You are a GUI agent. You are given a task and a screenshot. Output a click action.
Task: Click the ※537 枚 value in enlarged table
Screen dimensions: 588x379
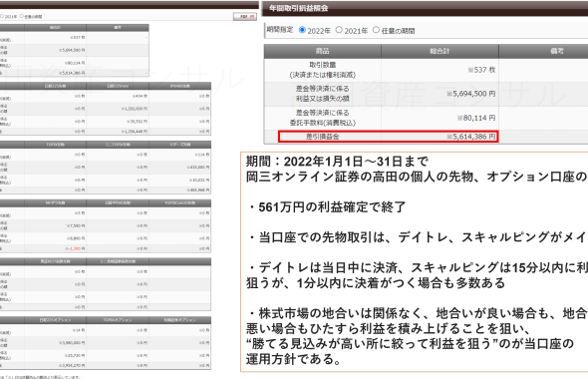481,70
